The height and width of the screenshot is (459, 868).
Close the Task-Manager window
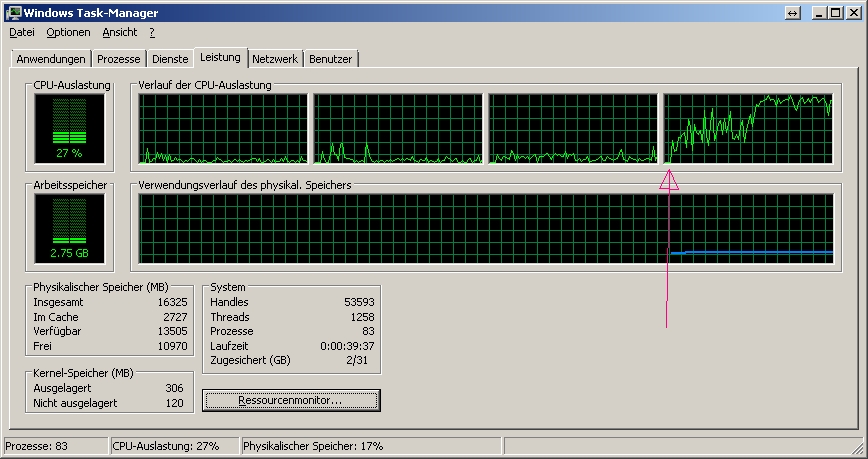click(854, 13)
